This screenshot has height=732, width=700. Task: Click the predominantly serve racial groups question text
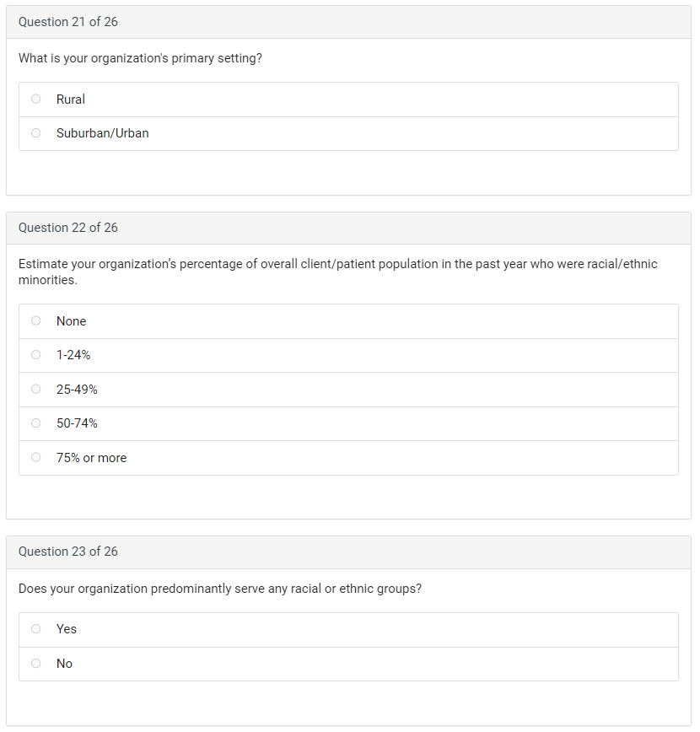(220, 589)
